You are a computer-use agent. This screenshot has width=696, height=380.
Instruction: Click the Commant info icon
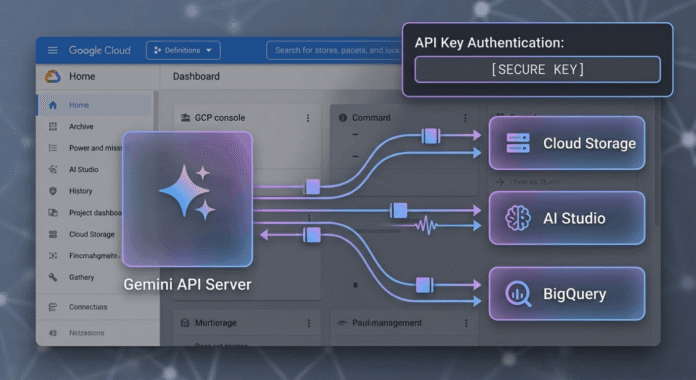(x=343, y=118)
